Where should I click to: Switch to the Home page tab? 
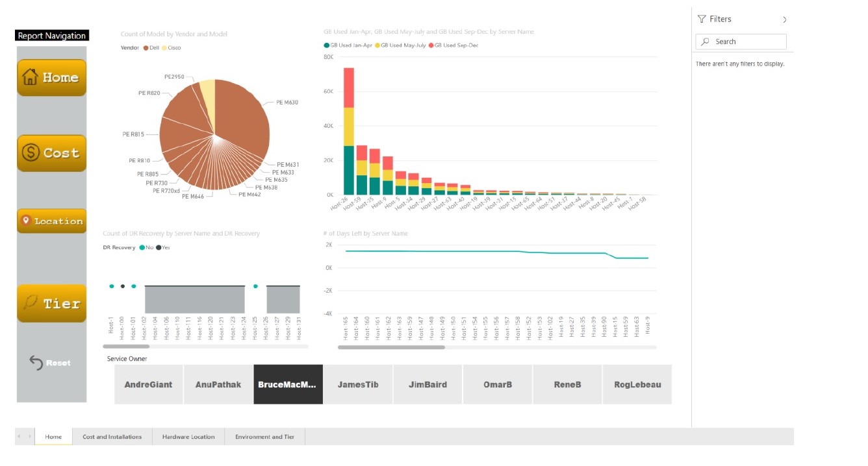click(53, 437)
